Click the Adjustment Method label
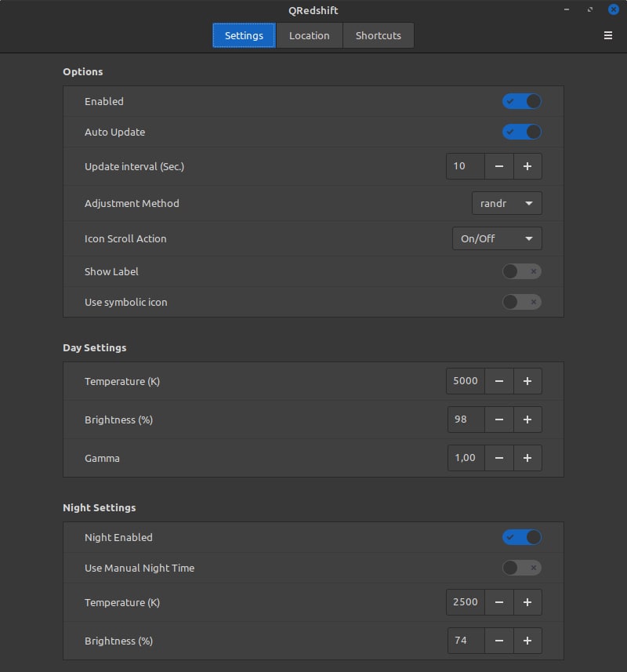627x672 pixels. [132, 203]
